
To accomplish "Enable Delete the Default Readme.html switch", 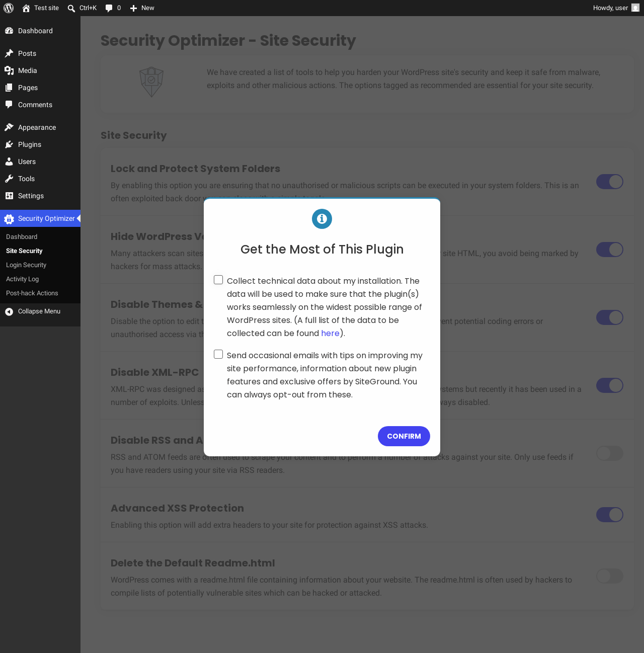I will [x=610, y=576].
